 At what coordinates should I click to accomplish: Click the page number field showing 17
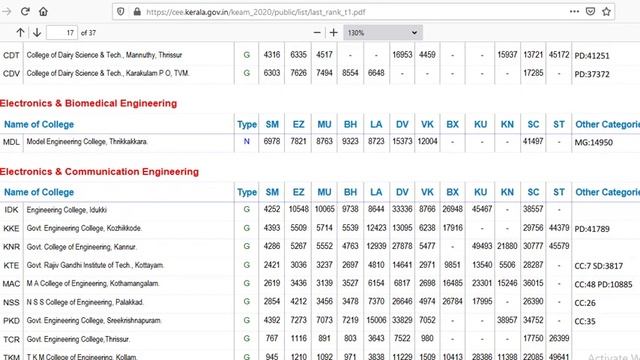click(x=62, y=33)
